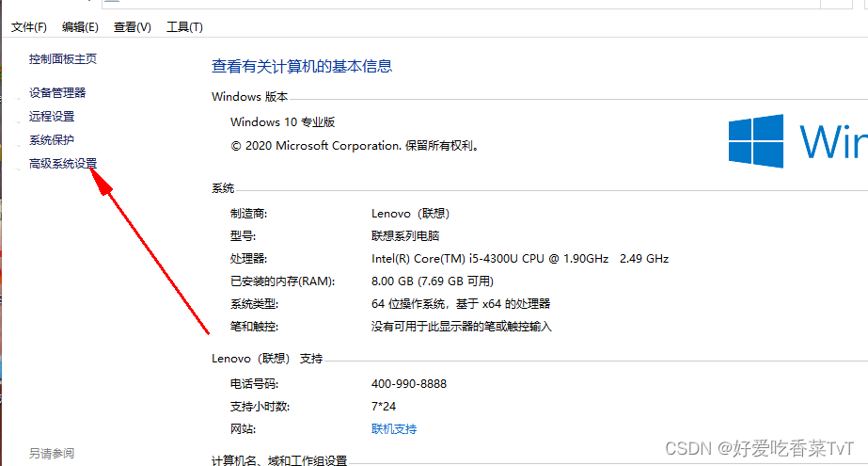
Task: Click the phone number 400-990-8888
Action: click(409, 384)
